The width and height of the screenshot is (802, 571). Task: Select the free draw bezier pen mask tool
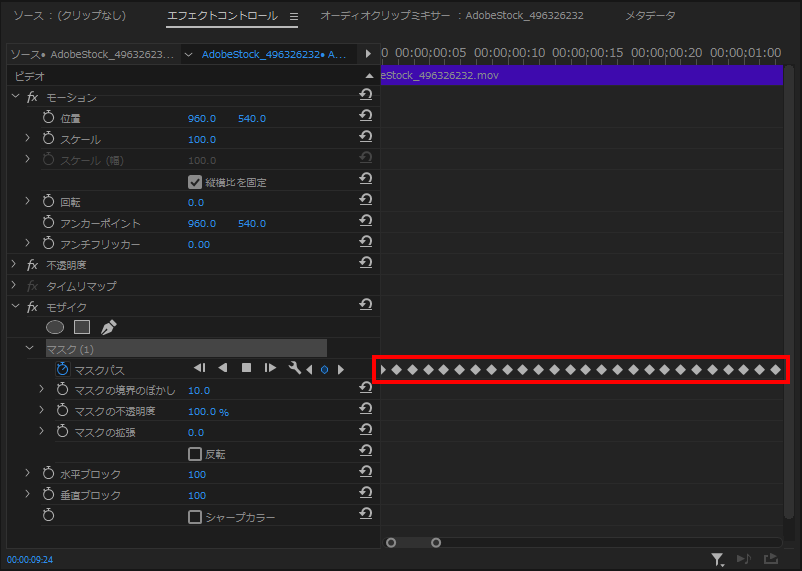tap(108, 327)
